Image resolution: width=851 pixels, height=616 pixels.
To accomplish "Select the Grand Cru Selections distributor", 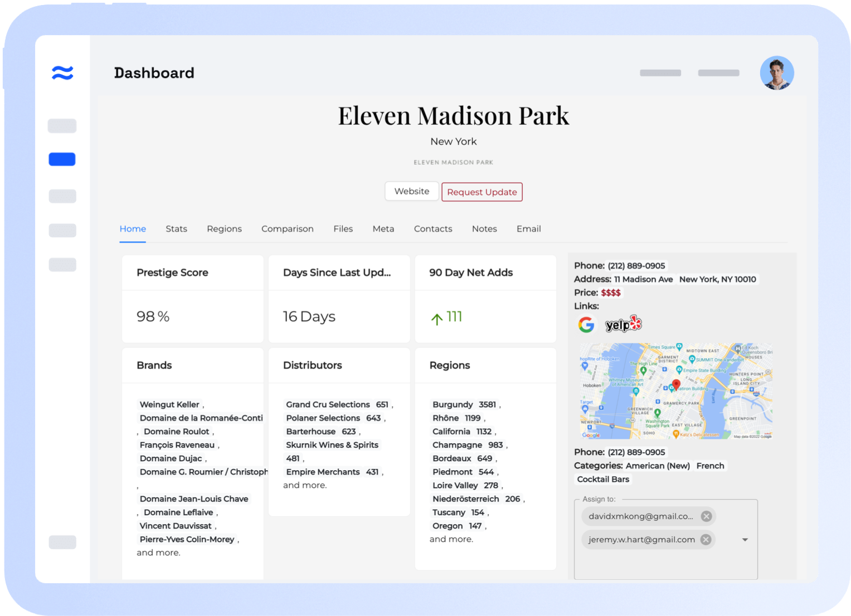I will point(337,405).
